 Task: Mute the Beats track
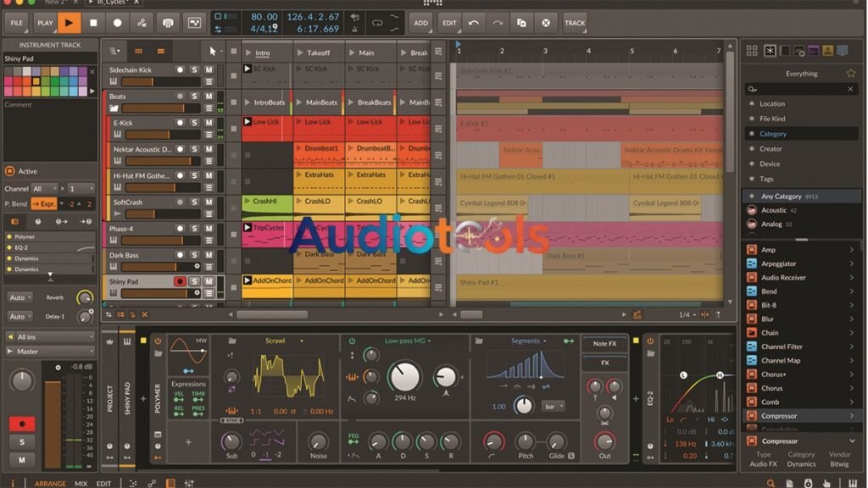(x=209, y=95)
